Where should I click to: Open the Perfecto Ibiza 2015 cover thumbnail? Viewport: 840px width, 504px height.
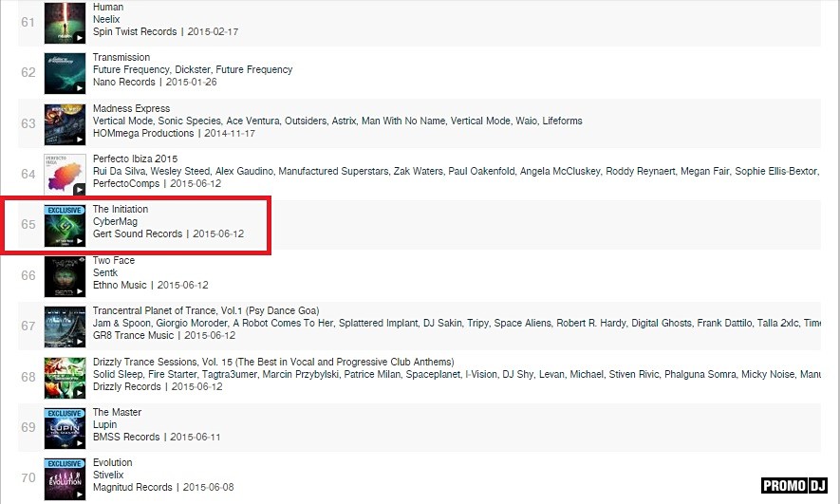tap(65, 174)
